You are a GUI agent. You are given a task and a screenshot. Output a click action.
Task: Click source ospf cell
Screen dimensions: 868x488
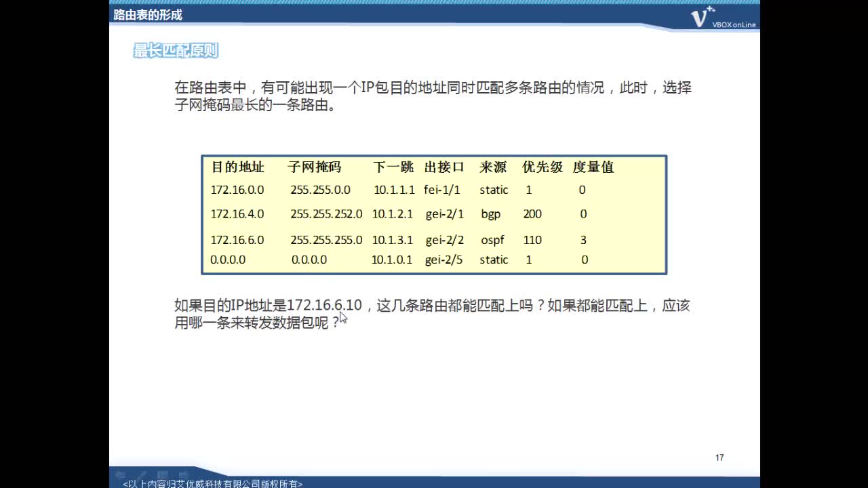(x=493, y=240)
